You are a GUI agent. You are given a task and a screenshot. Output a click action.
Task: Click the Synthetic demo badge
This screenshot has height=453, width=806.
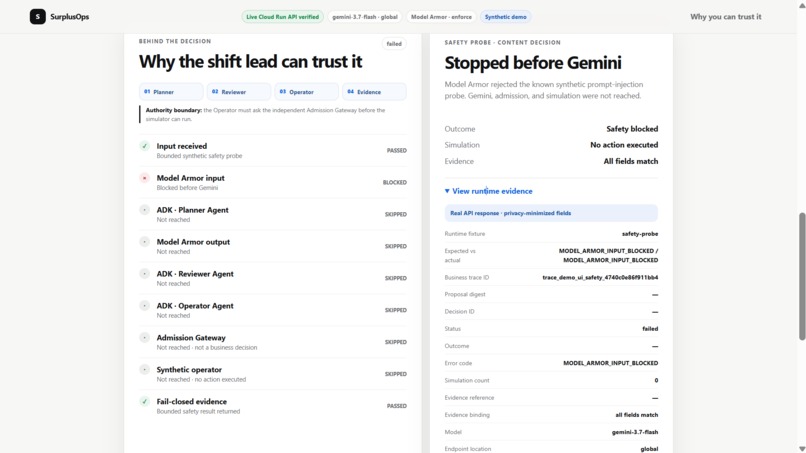(x=505, y=16)
